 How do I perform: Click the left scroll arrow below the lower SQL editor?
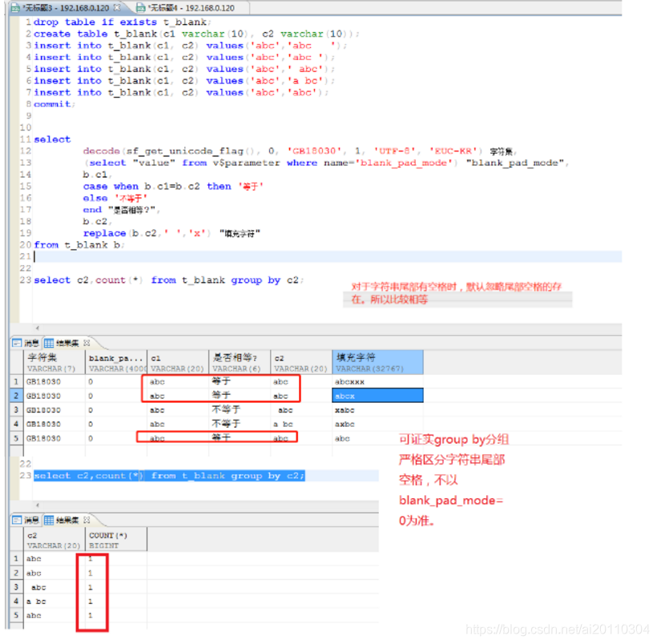click(x=38, y=505)
